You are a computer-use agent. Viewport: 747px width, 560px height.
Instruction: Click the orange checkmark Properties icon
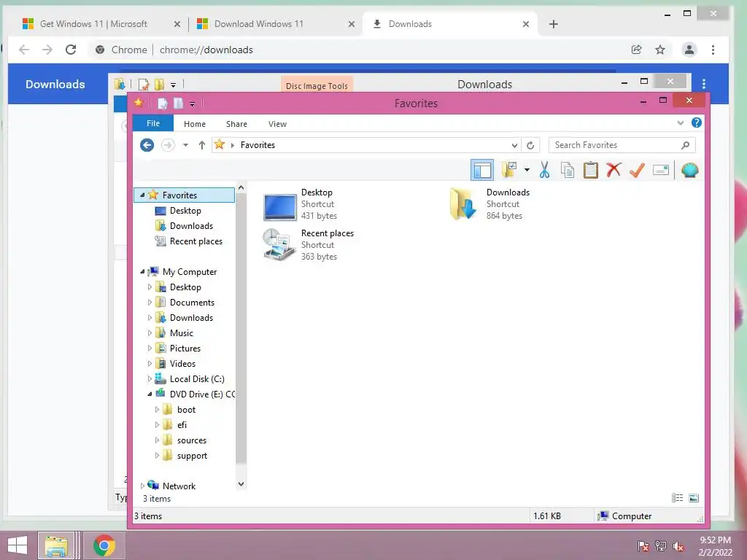coord(637,170)
